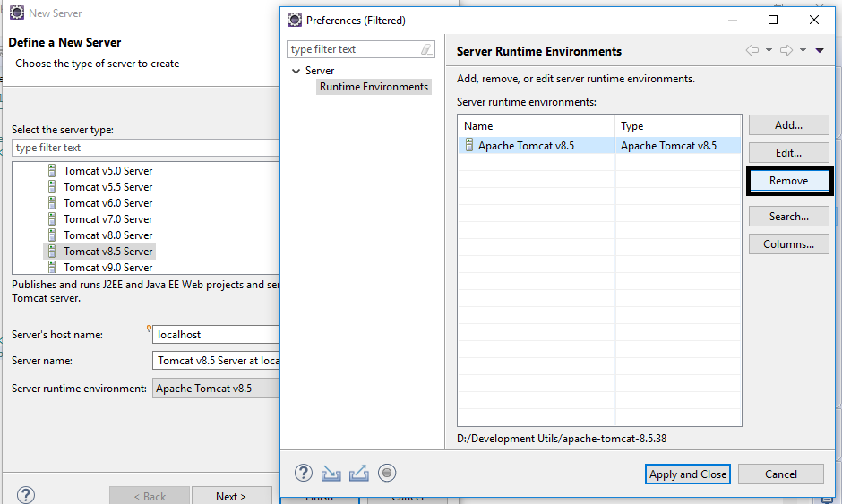Click the export preferences icon

click(358, 473)
